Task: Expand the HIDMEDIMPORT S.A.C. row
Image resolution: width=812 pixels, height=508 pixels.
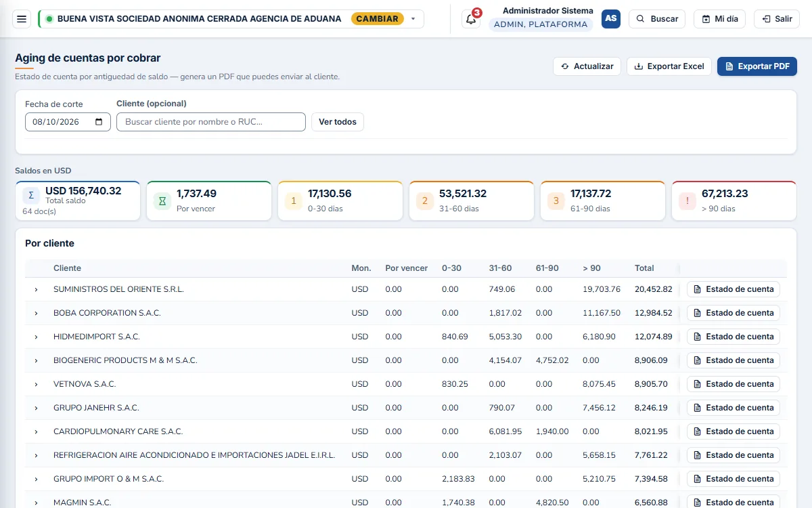Action: point(36,337)
